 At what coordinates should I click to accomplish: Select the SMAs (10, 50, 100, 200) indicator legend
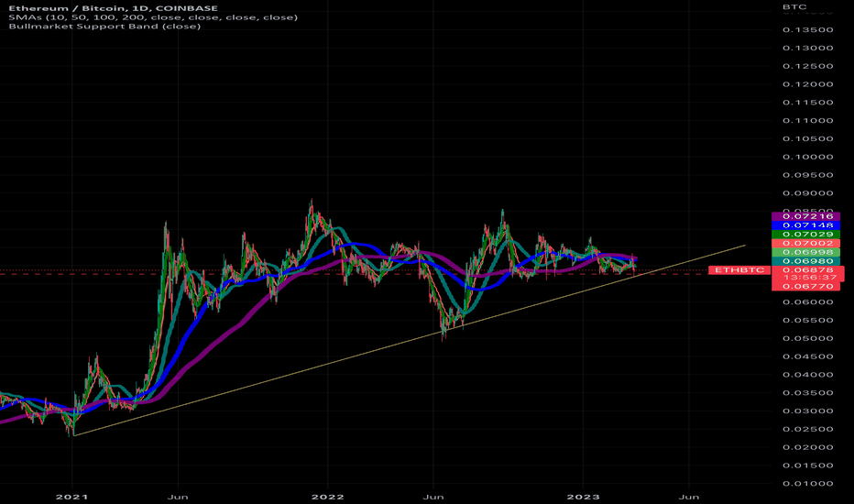[x=153, y=17]
